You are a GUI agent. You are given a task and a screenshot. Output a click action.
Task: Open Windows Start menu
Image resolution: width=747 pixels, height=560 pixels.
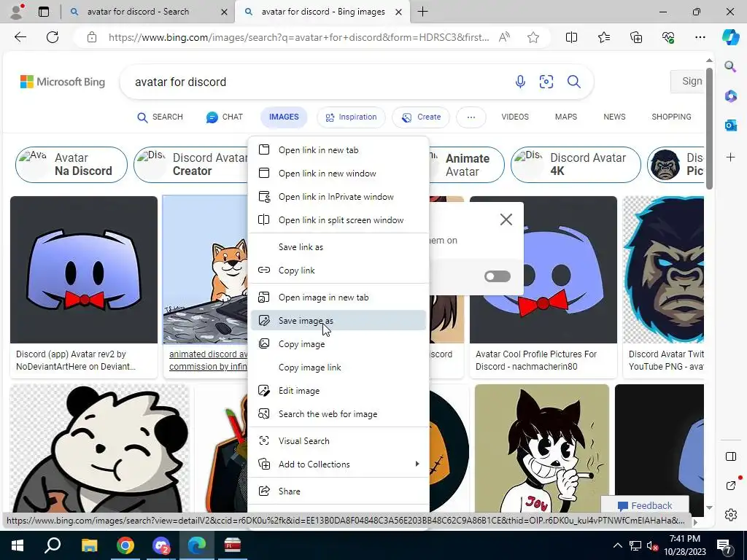point(18,545)
